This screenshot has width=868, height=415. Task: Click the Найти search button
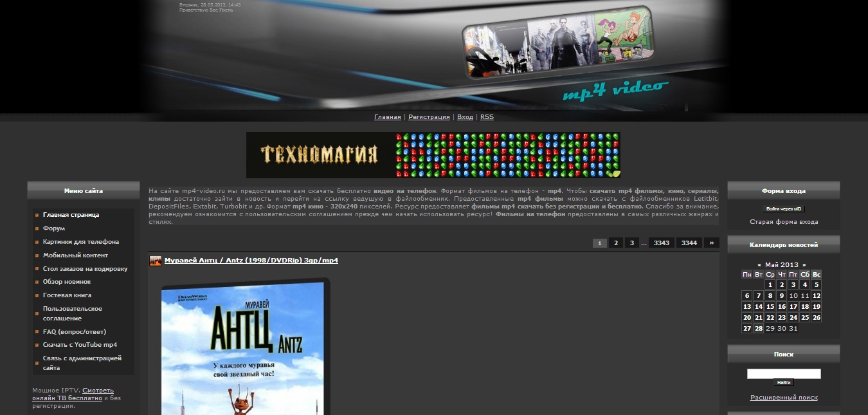pos(784,383)
